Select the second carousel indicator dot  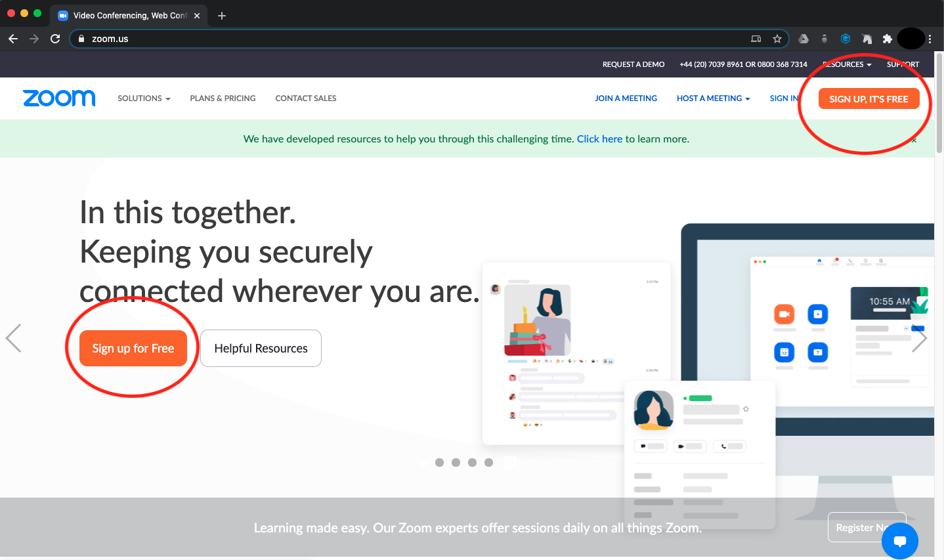click(439, 463)
